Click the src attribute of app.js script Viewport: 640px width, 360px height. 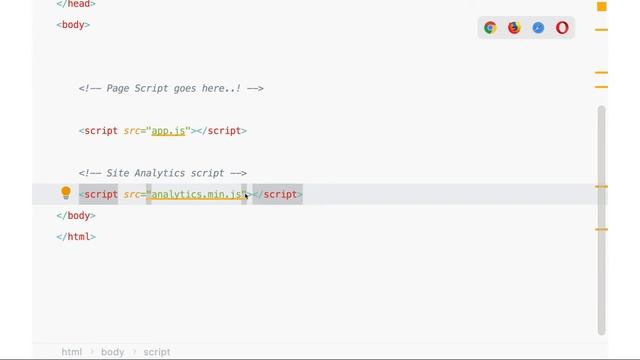[132, 131]
